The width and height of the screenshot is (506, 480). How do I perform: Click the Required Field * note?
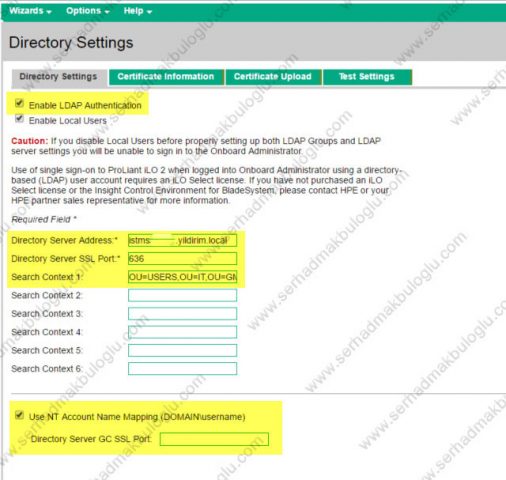point(44,219)
